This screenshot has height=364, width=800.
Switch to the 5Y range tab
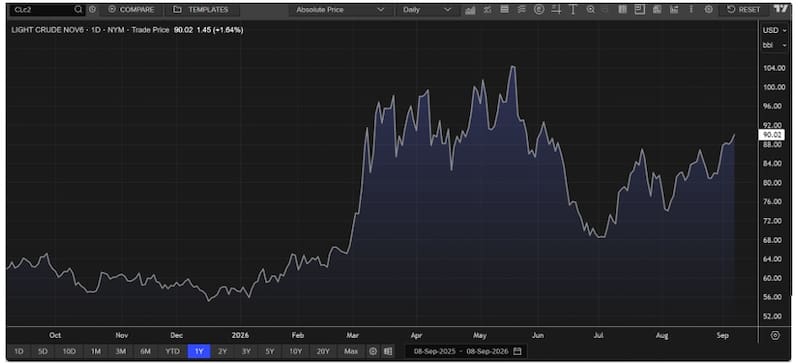pos(269,351)
